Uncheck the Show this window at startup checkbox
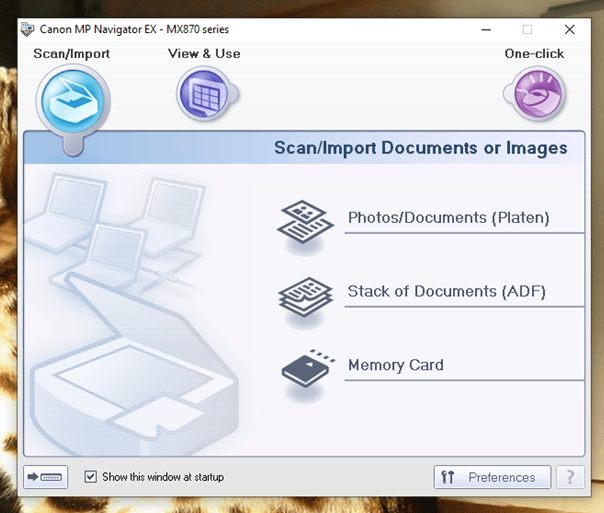Screen dimensions: 604x513 [91, 477]
